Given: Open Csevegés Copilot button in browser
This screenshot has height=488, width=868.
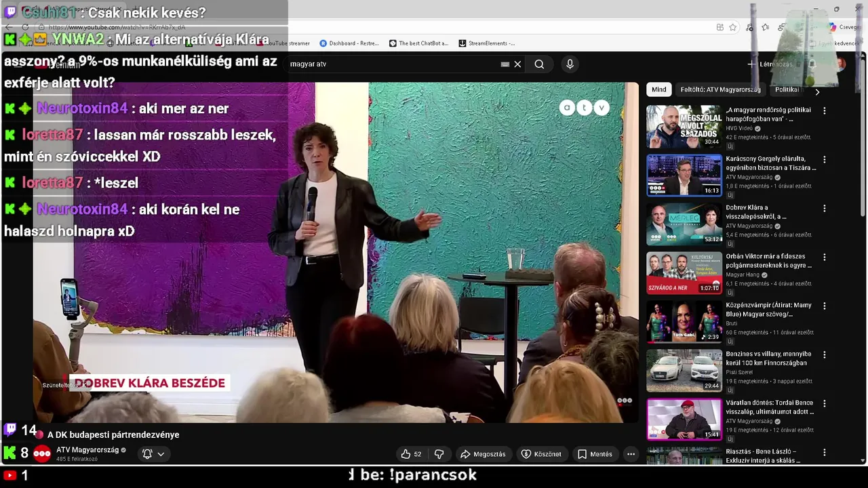Looking at the screenshot, I should pos(844,27).
